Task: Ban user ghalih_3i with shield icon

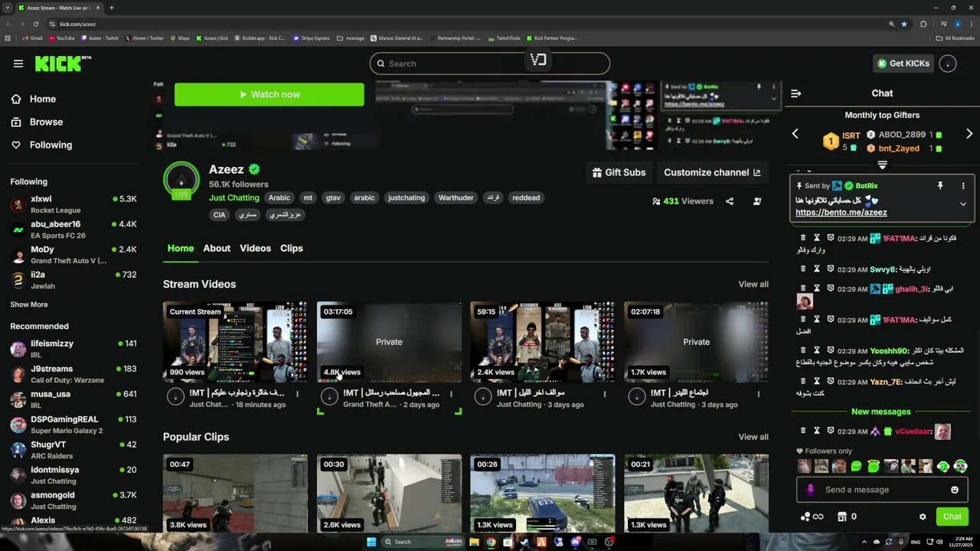Action: pyautogui.click(x=830, y=289)
